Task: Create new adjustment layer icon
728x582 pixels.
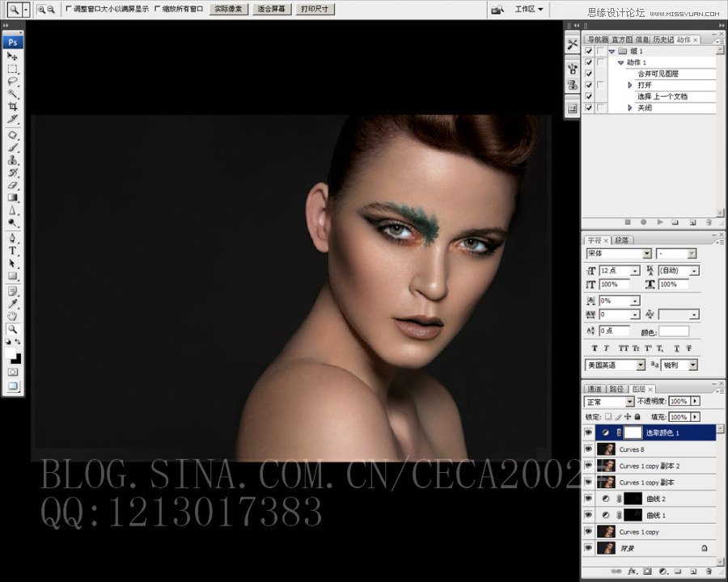Action: pos(663,571)
